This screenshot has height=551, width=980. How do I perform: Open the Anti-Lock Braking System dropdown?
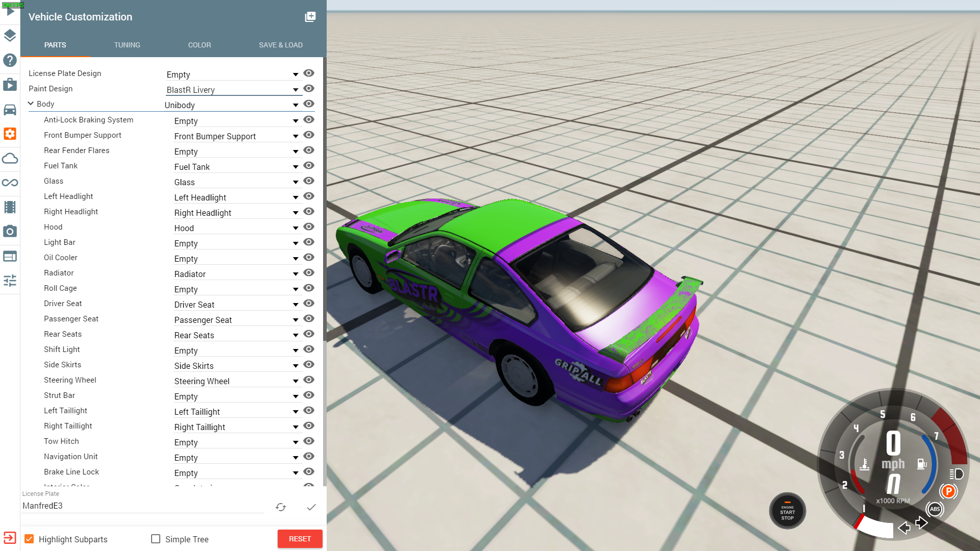coord(237,121)
